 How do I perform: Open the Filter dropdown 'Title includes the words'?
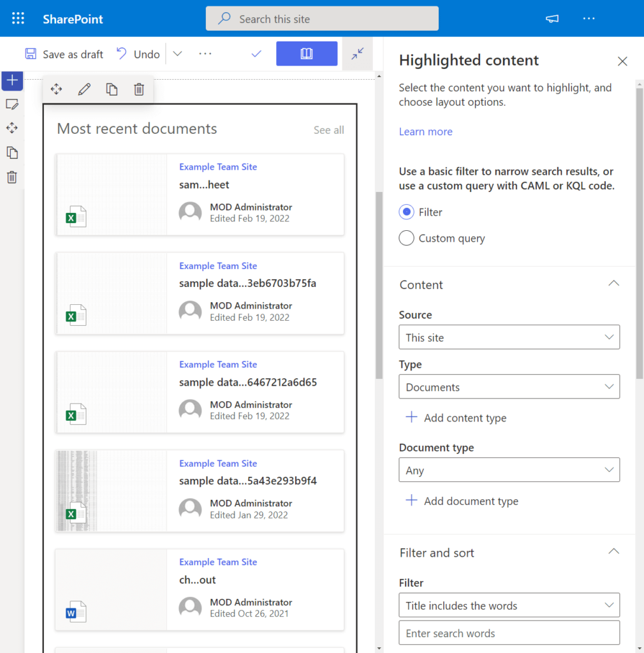pyautogui.click(x=509, y=605)
